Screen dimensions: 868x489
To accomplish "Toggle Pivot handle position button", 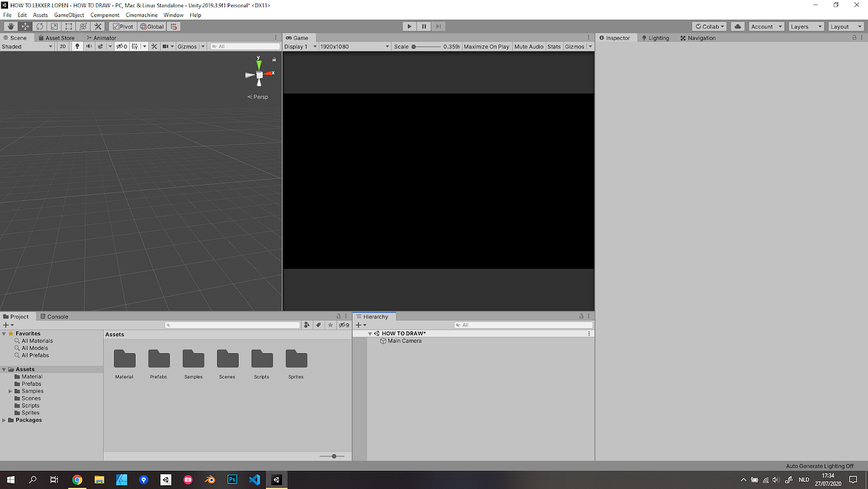I will pos(123,27).
